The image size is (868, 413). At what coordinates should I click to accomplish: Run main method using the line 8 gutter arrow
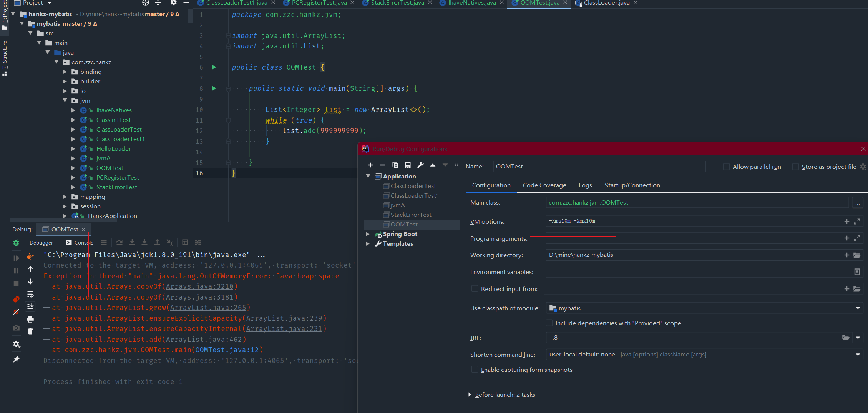(x=214, y=88)
